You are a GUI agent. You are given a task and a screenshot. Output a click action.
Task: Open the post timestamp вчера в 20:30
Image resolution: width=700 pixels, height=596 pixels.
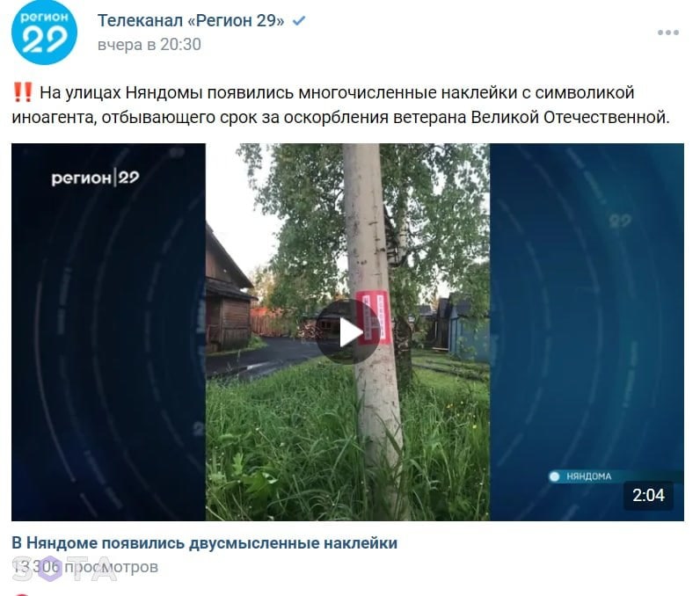coord(149,45)
